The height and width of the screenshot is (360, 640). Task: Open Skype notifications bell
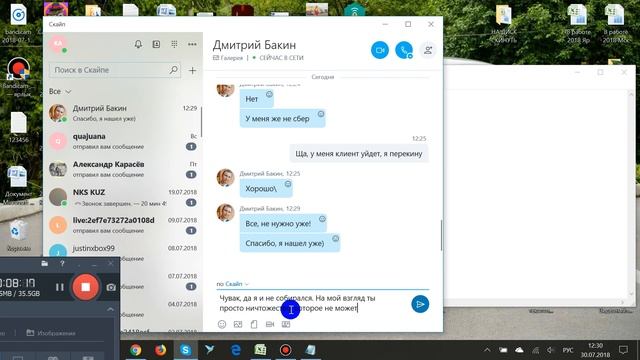138,44
